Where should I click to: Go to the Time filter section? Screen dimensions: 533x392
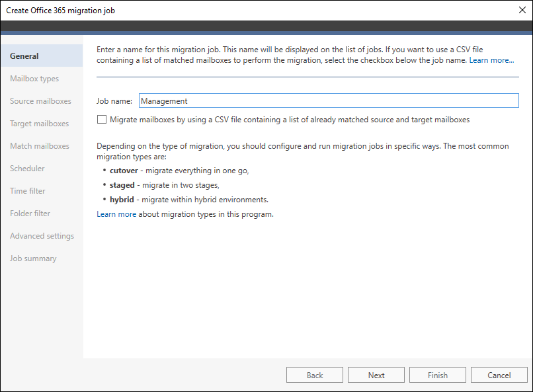28,191
